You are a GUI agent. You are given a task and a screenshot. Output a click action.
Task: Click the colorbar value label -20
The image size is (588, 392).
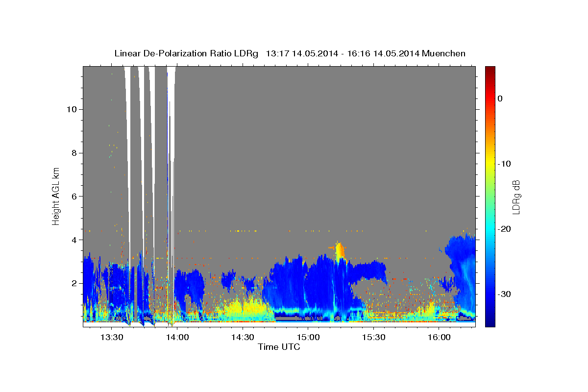pyautogui.click(x=504, y=229)
